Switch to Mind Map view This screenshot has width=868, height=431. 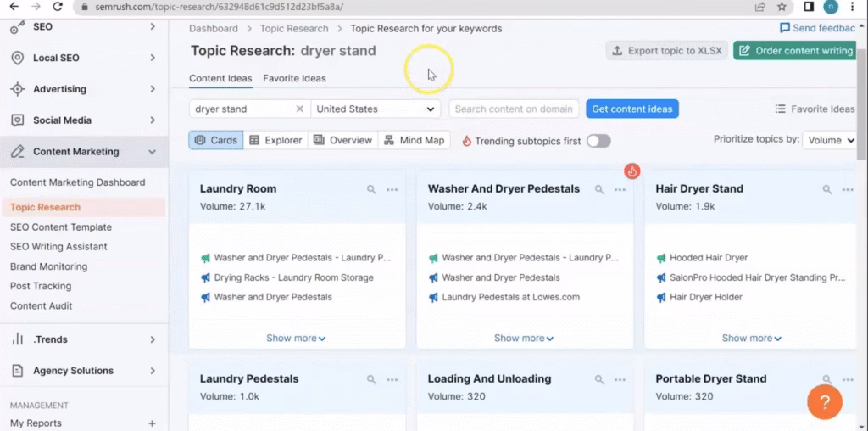point(414,141)
